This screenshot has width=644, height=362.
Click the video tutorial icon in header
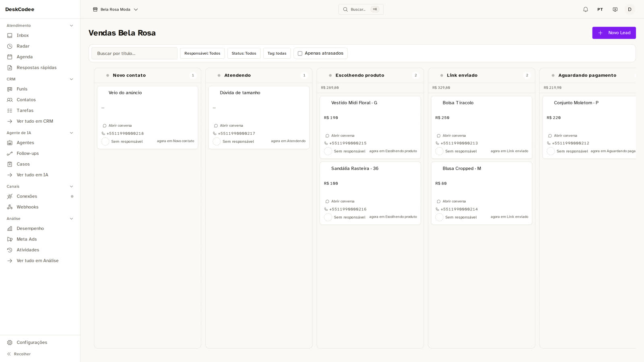615,9
